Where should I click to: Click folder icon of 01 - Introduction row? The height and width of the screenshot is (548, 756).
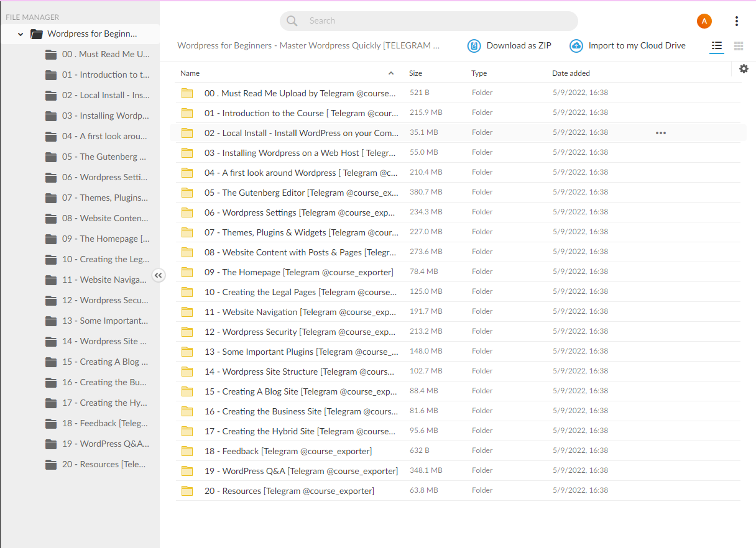(x=187, y=113)
